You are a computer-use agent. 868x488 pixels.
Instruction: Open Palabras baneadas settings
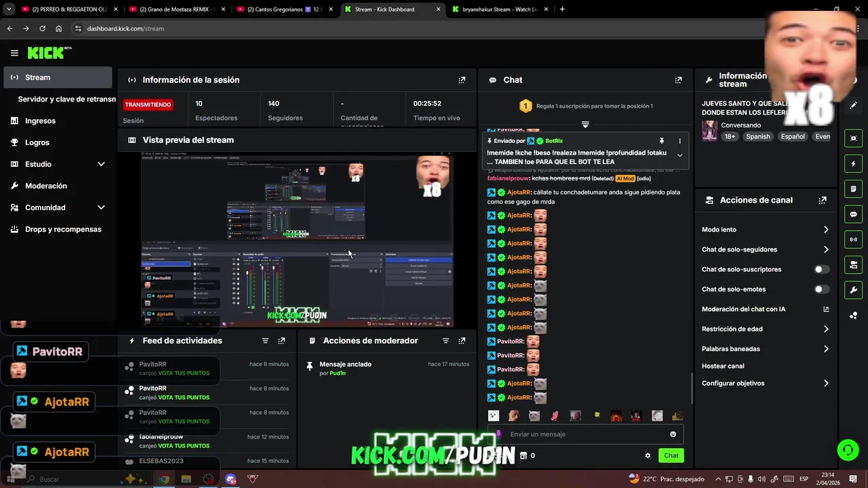pyautogui.click(x=765, y=349)
